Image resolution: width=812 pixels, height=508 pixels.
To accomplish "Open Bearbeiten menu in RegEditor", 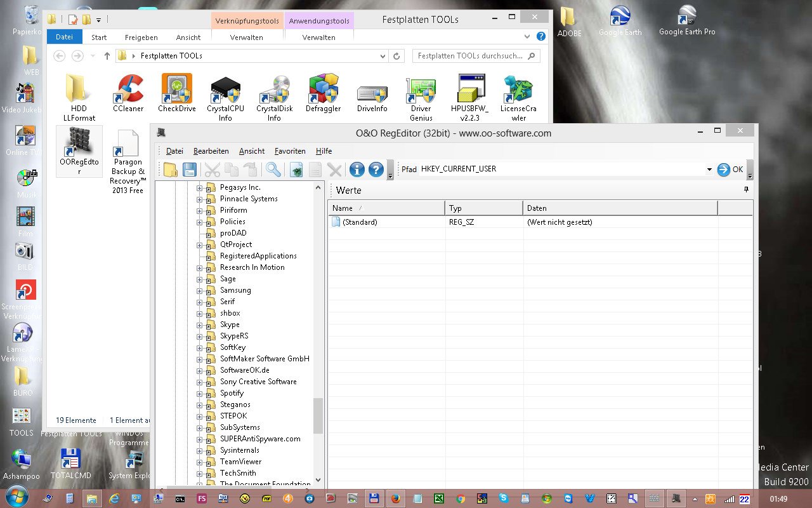I will (211, 151).
